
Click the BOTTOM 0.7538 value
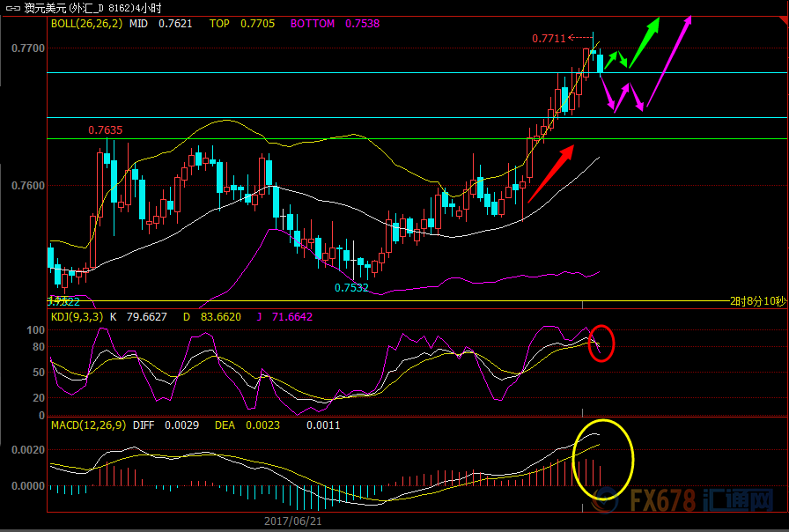coord(336,24)
